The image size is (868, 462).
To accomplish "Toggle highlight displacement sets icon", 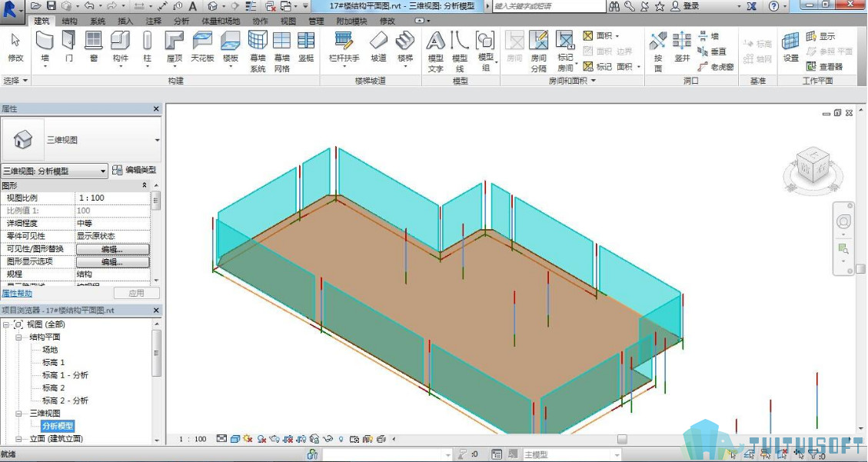I will [x=381, y=439].
